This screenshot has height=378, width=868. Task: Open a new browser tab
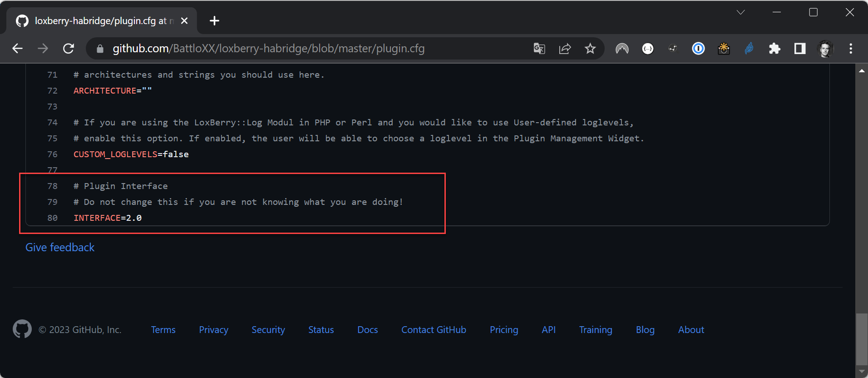214,21
